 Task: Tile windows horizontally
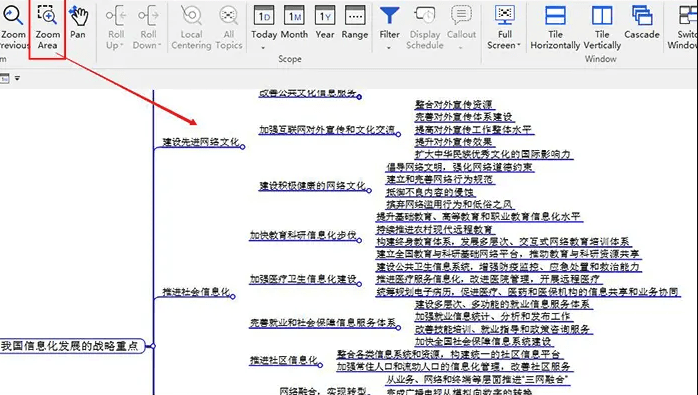tap(555, 27)
